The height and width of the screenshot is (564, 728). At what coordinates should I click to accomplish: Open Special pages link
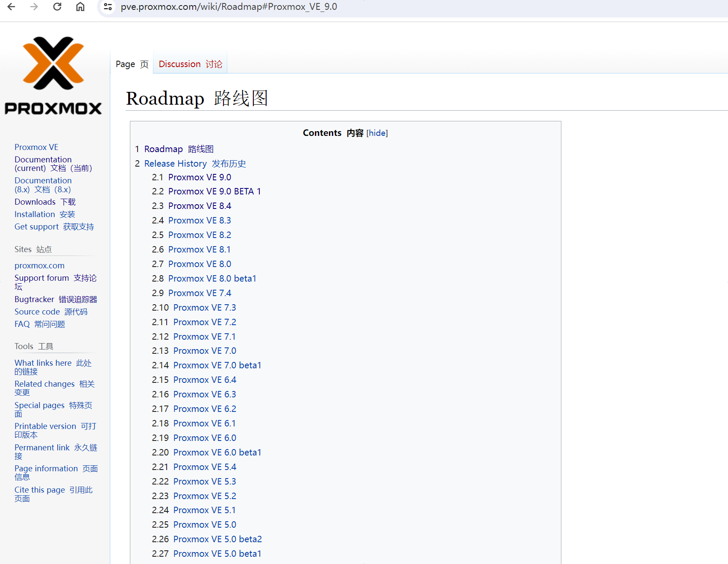(53, 409)
